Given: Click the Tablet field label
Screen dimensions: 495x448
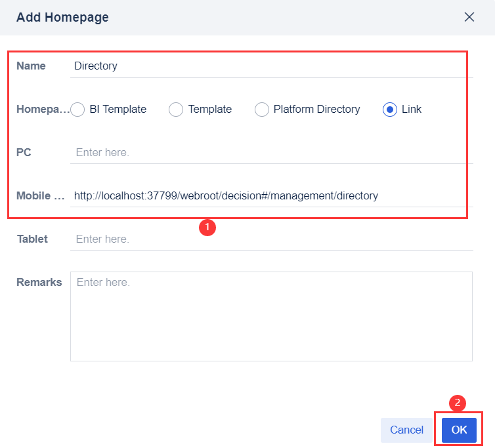Looking at the screenshot, I should coord(32,239).
